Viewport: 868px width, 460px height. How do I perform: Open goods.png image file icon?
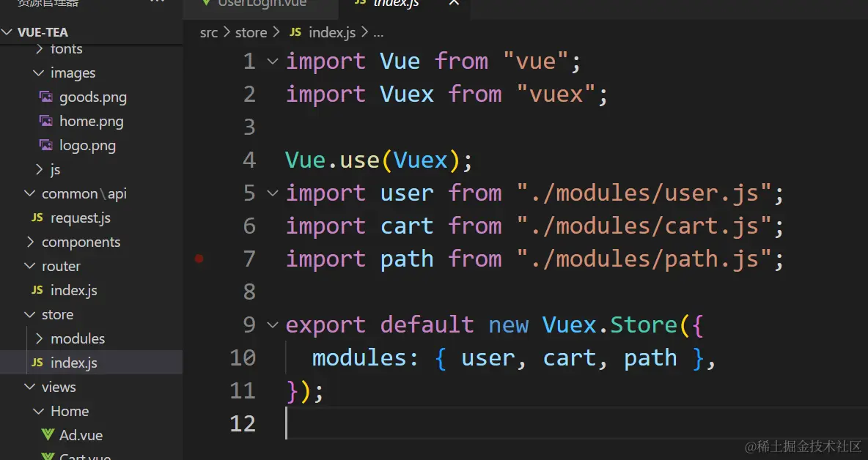46,97
